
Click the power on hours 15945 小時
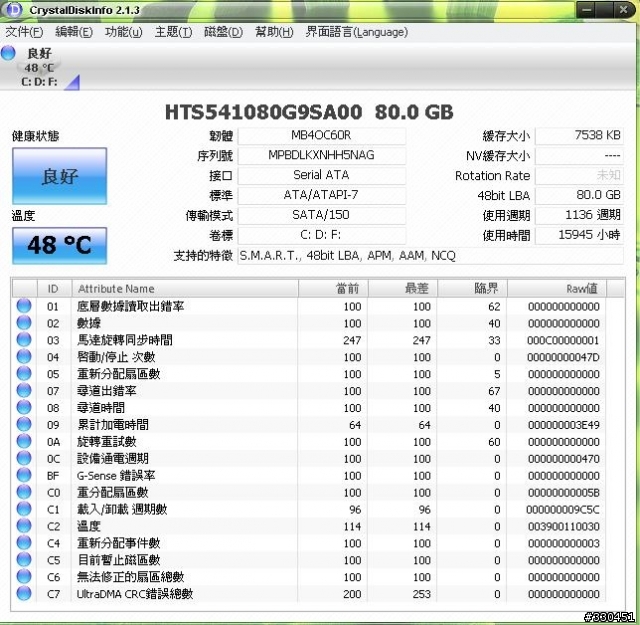click(x=579, y=235)
